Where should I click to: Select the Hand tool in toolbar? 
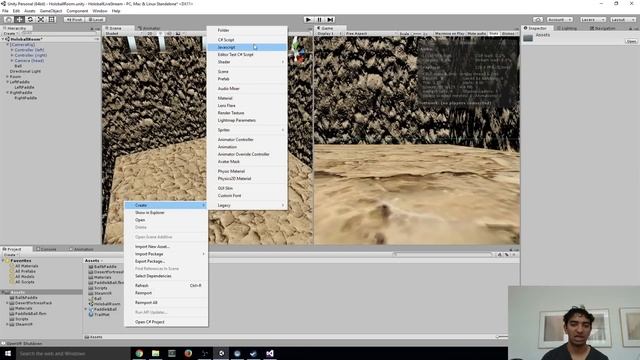tap(8, 20)
